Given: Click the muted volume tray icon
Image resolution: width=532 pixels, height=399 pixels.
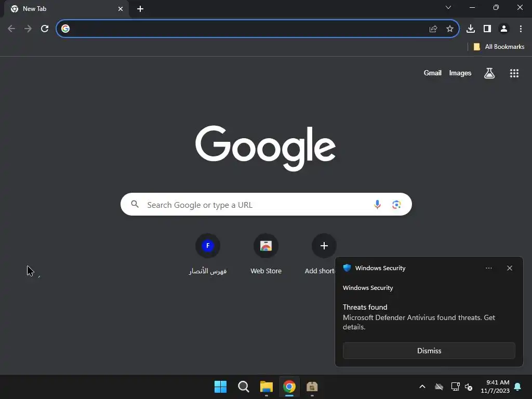Looking at the screenshot, I should point(469,387).
